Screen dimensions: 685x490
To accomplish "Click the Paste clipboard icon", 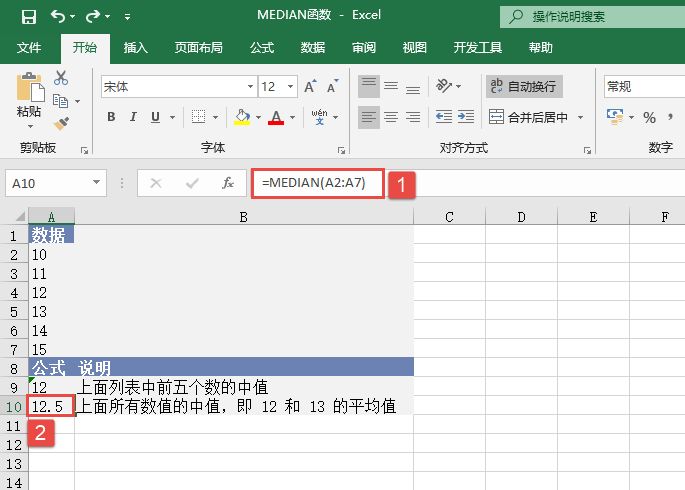I will (28, 90).
